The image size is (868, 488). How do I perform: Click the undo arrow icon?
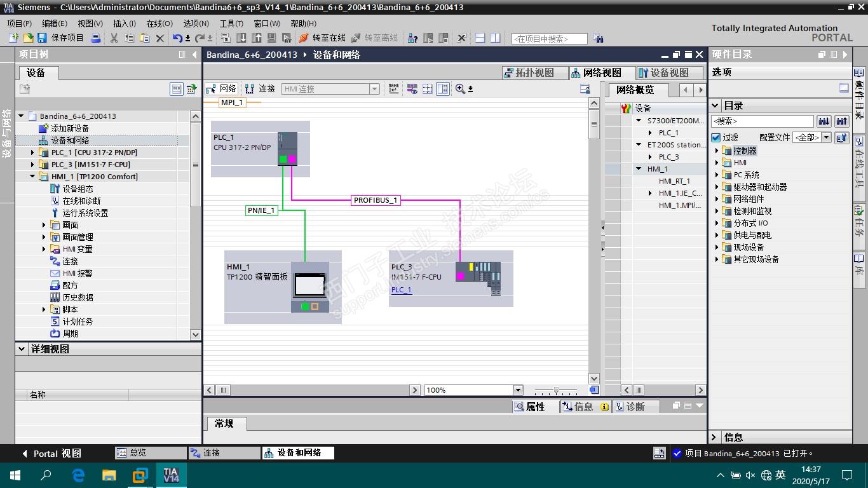click(177, 38)
